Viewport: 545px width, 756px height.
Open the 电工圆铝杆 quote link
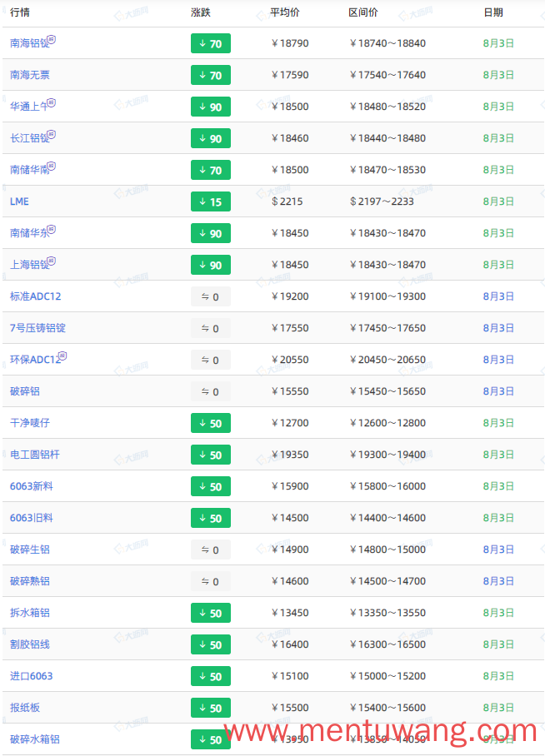[x=35, y=455]
